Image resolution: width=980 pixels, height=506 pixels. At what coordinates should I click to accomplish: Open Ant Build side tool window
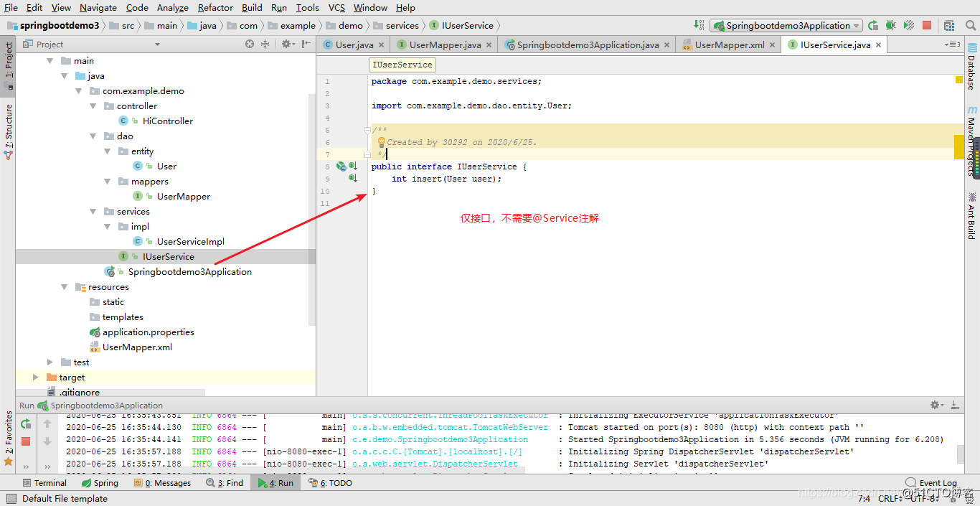972,215
